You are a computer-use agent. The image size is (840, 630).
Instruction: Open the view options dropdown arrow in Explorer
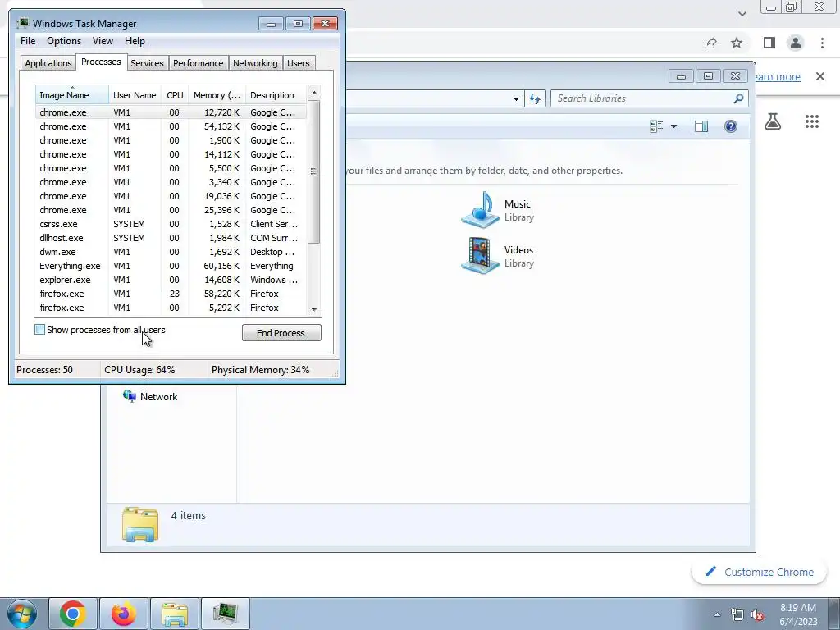[674, 126]
